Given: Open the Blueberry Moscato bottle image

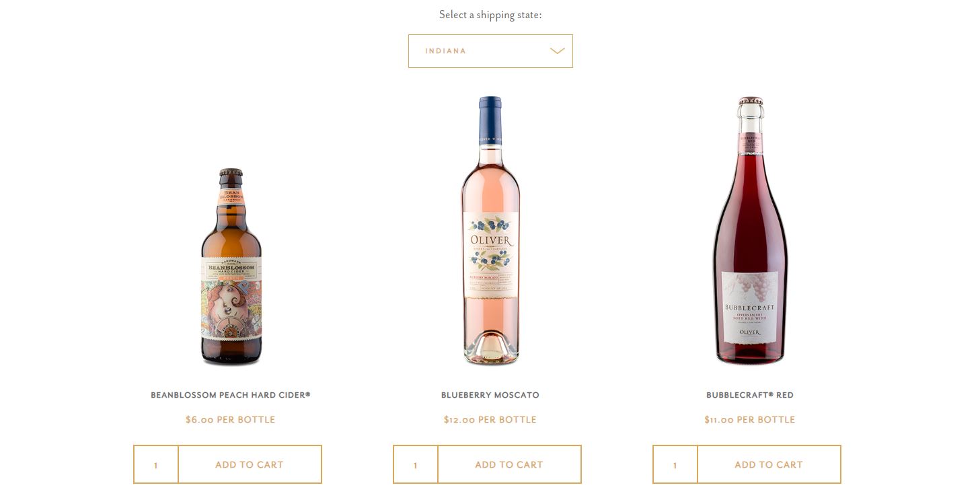Looking at the screenshot, I should [x=490, y=230].
